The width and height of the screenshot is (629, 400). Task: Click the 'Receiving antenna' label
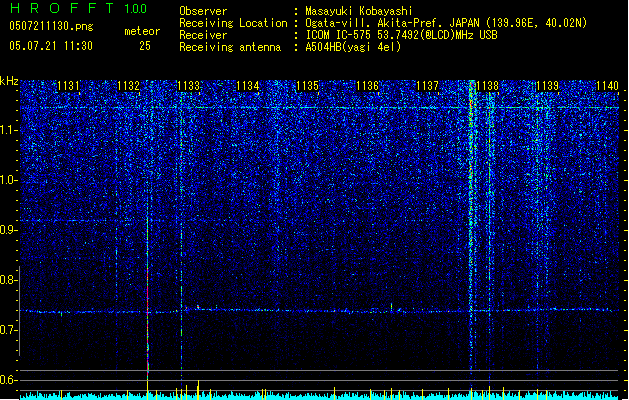coord(230,48)
